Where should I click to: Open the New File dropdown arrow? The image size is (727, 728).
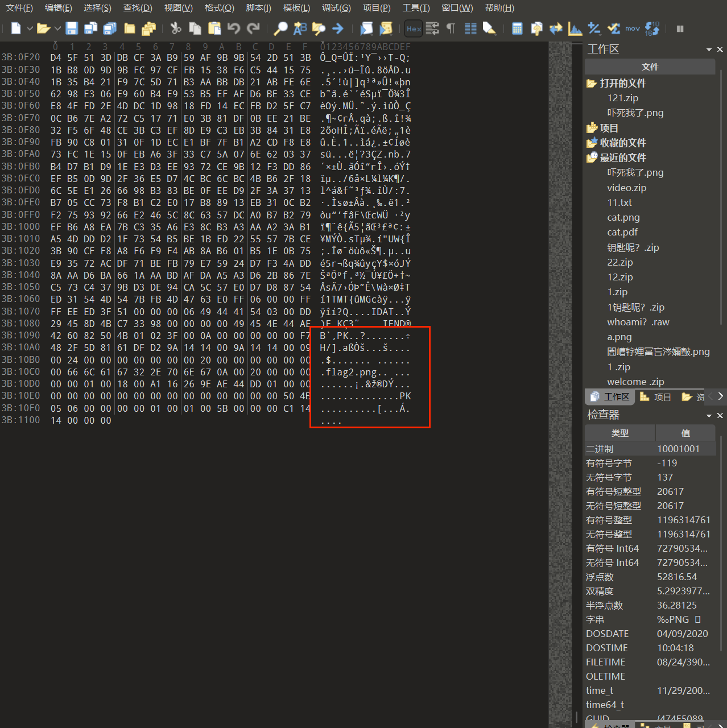click(30, 28)
